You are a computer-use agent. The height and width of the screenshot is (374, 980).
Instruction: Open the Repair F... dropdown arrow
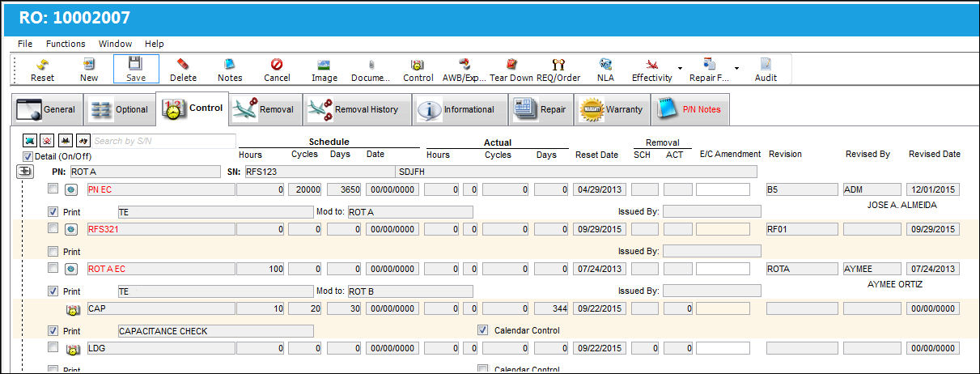click(737, 69)
